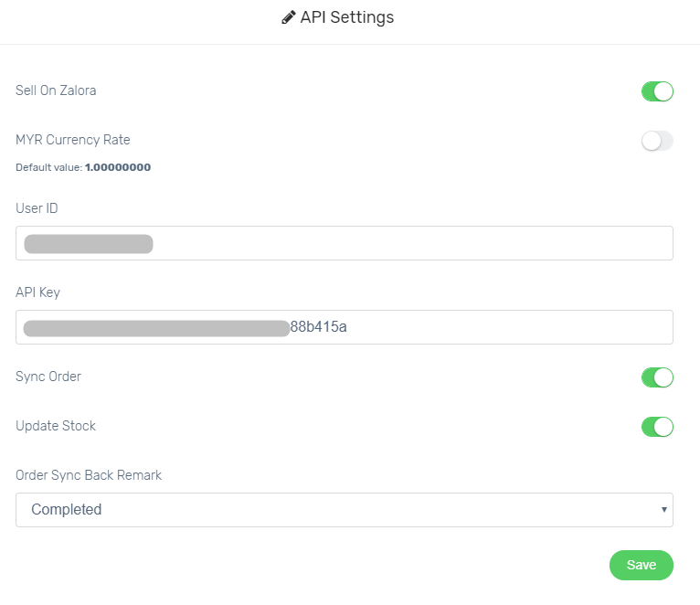The width and height of the screenshot is (700, 605).
Task: Disable the Sync Order switch
Action: 657,377
